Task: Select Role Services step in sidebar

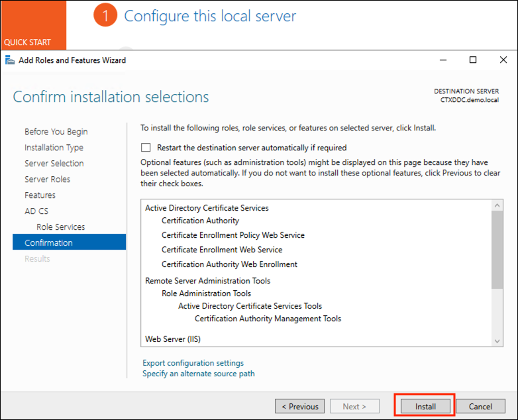Action: click(x=60, y=227)
